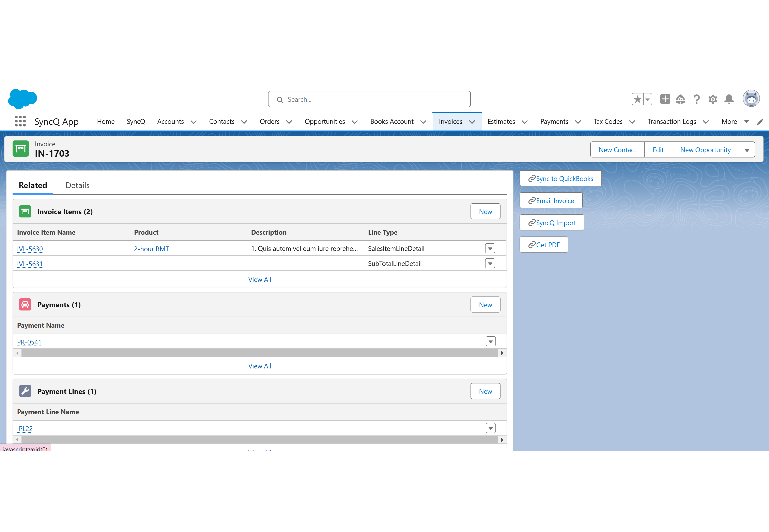Screen dimensions: 769x532
Task: Open payment PR-0541 link
Action: pyautogui.click(x=29, y=342)
